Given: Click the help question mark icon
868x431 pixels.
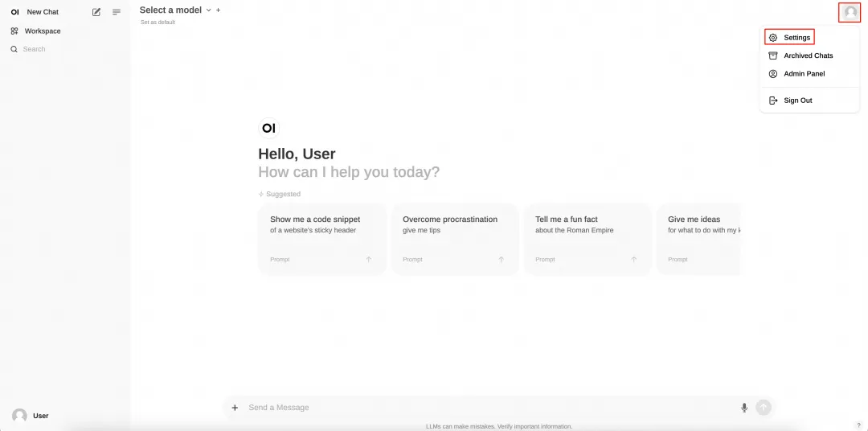Looking at the screenshot, I should tap(858, 425).
